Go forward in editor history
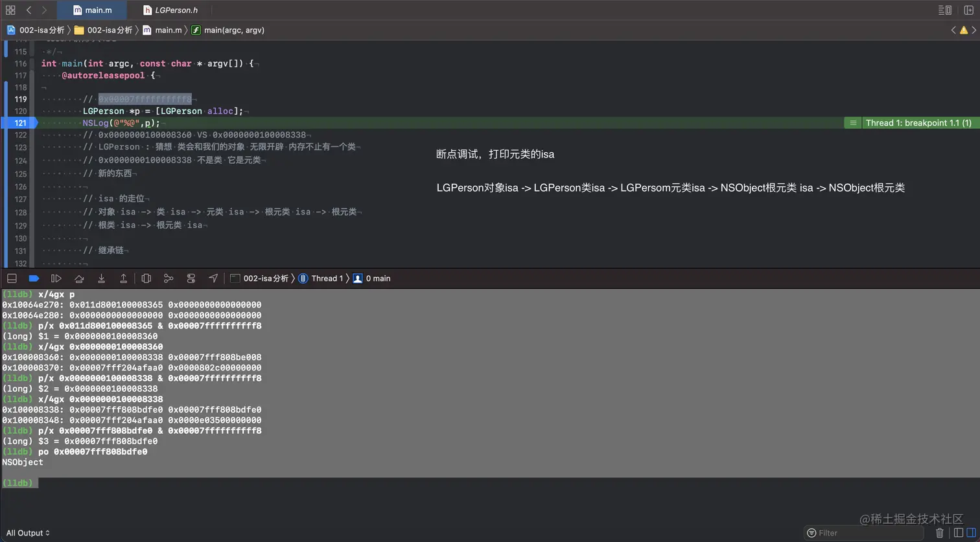Image resolution: width=980 pixels, height=542 pixels. tap(44, 10)
